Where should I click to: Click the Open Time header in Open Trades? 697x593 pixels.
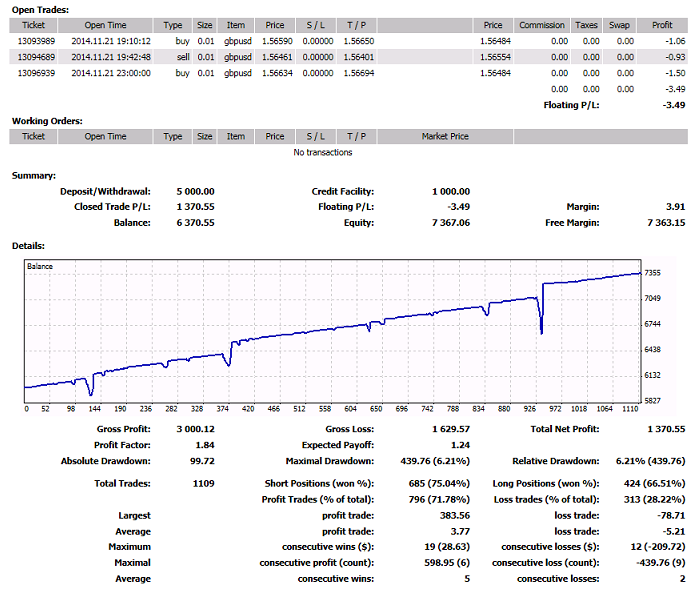click(105, 25)
